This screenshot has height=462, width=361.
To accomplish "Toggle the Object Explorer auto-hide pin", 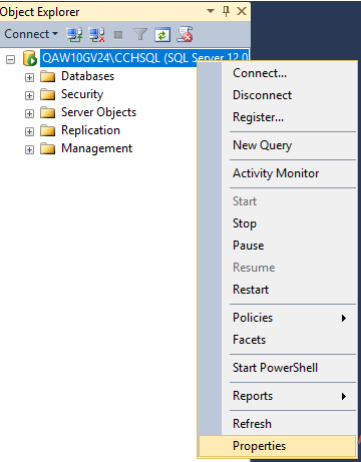I will (226, 11).
